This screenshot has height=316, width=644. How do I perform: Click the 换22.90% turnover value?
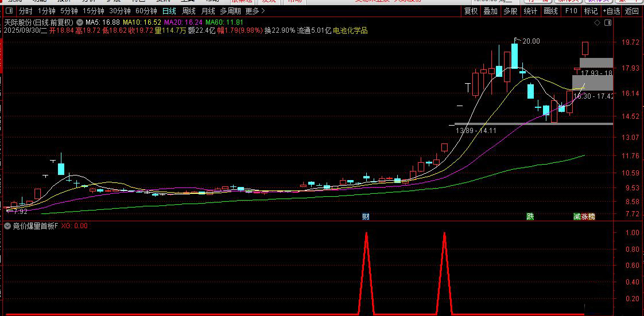(x=280, y=30)
